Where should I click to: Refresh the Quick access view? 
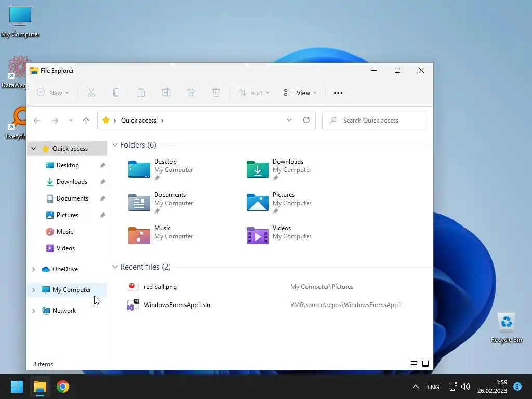pos(307,120)
